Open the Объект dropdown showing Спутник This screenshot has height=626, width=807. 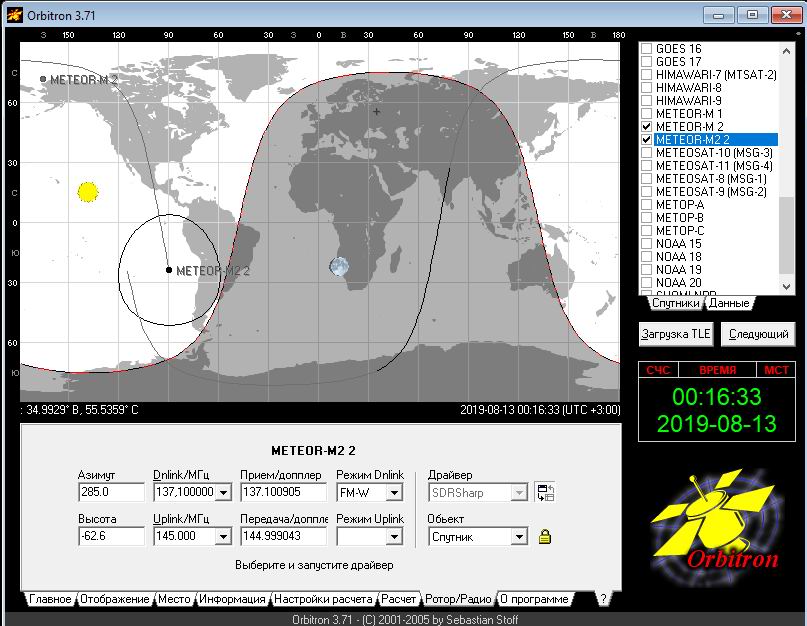coord(518,537)
